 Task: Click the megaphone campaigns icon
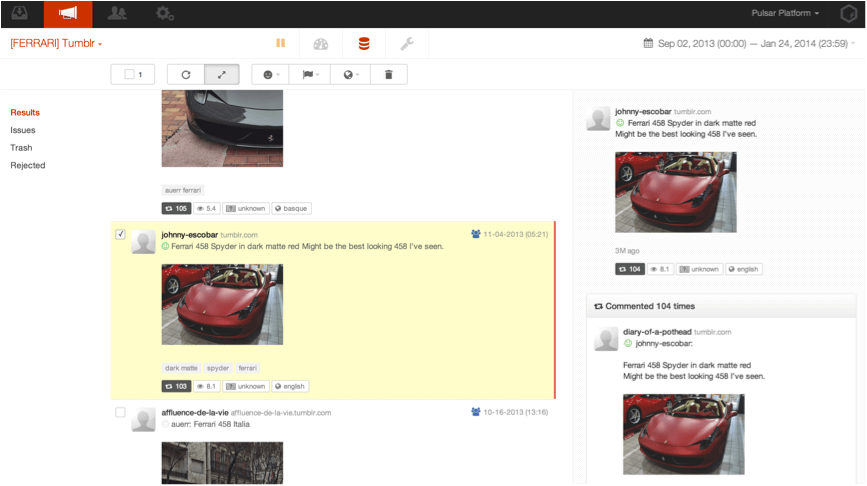coord(68,14)
